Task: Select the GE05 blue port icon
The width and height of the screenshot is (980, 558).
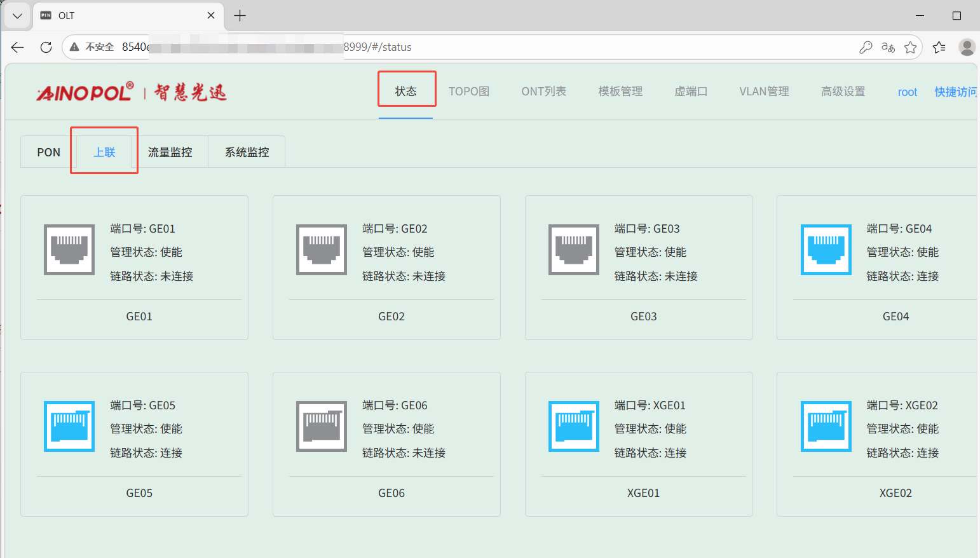Action: click(69, 426)
